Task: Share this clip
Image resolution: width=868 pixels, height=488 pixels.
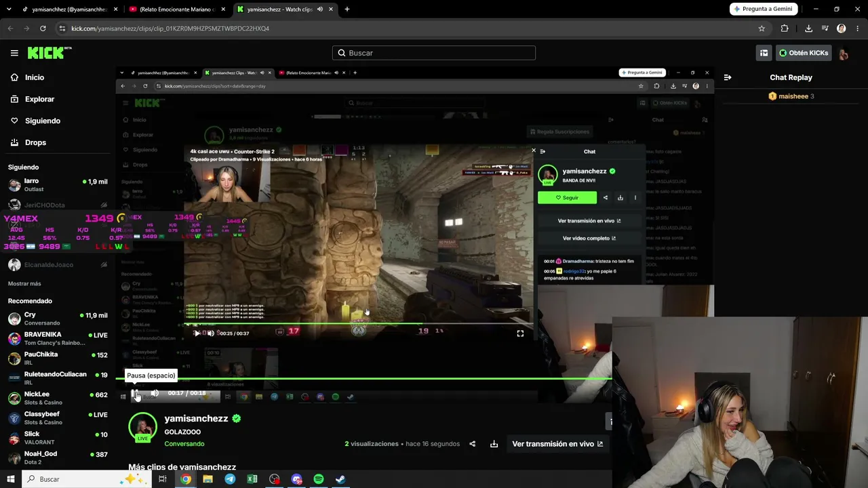Action: pos(473,444)
